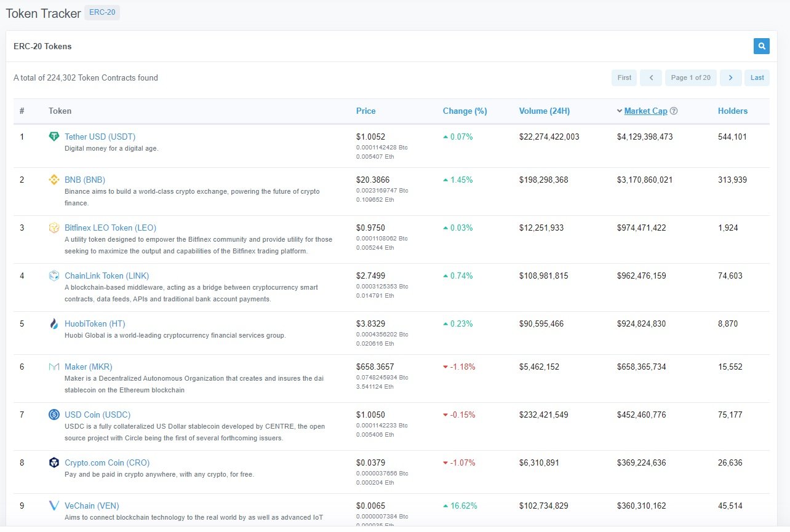Click the $658.3657 Maker price
Image resolution: width=790 pixels, height=532 pixels.
(x=375, y=367)
